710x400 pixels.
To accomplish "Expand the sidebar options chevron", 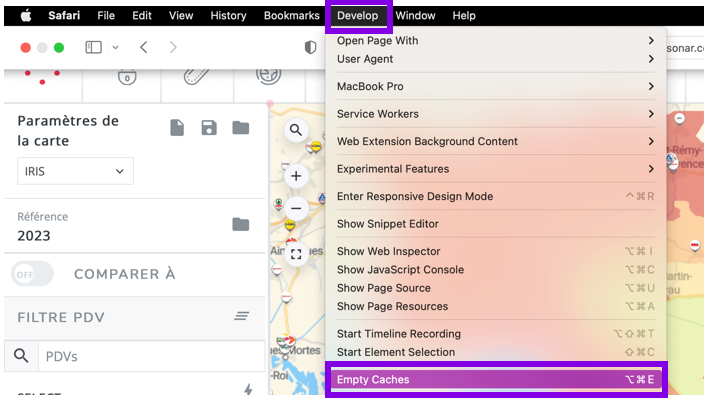I will [x=115, y=47].
